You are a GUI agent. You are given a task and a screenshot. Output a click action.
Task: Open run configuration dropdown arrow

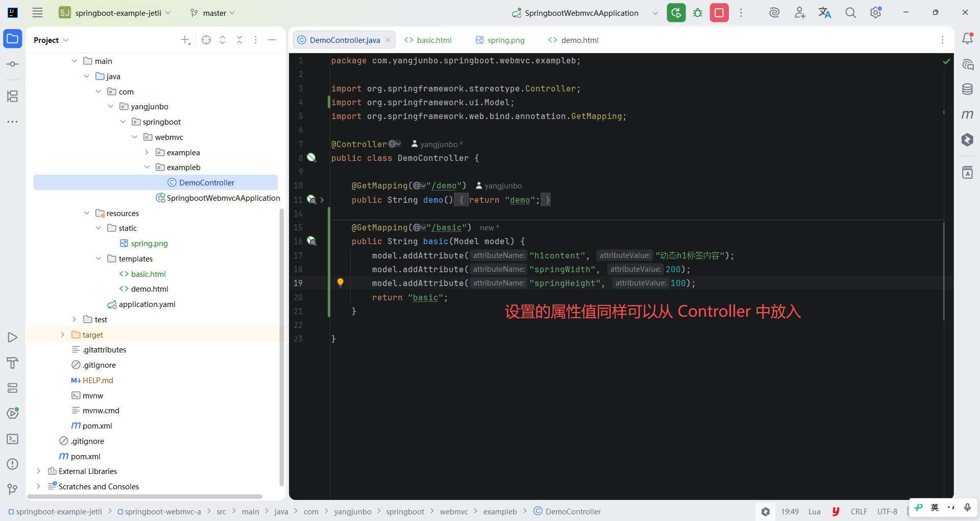coord(655,13)
